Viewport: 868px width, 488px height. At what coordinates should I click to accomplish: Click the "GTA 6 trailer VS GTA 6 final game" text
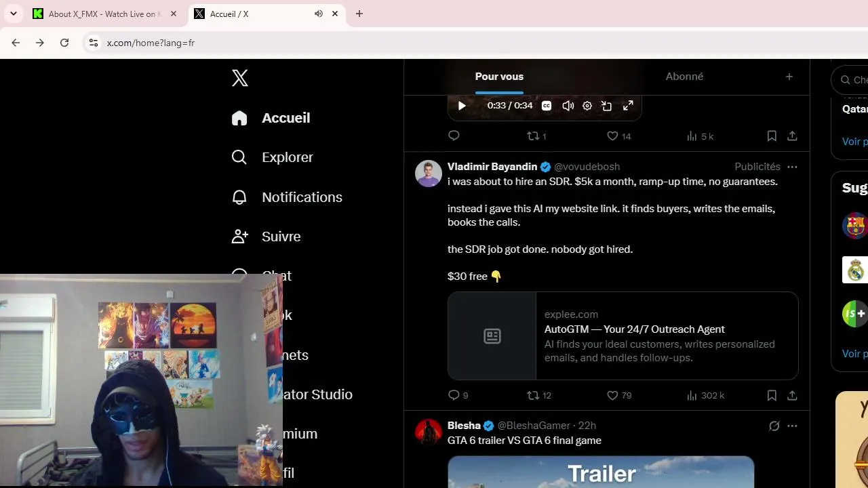tap(524, 441)
